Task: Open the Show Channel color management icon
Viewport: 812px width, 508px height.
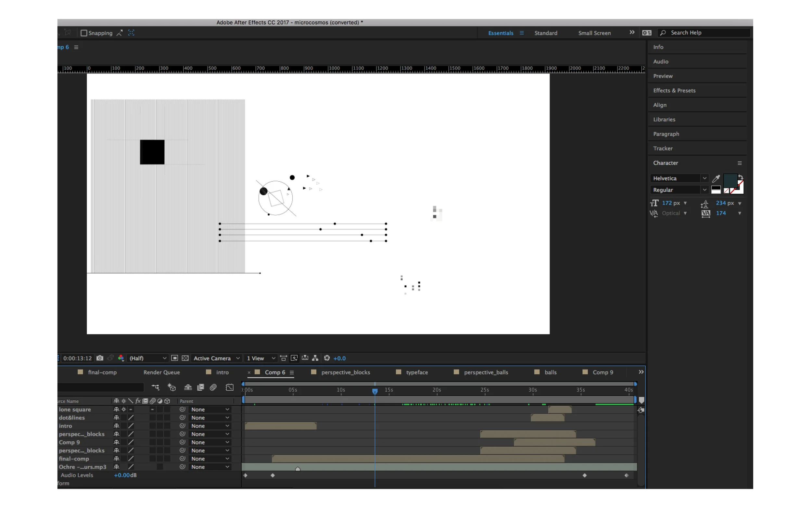Action: [x=121, y=358]
